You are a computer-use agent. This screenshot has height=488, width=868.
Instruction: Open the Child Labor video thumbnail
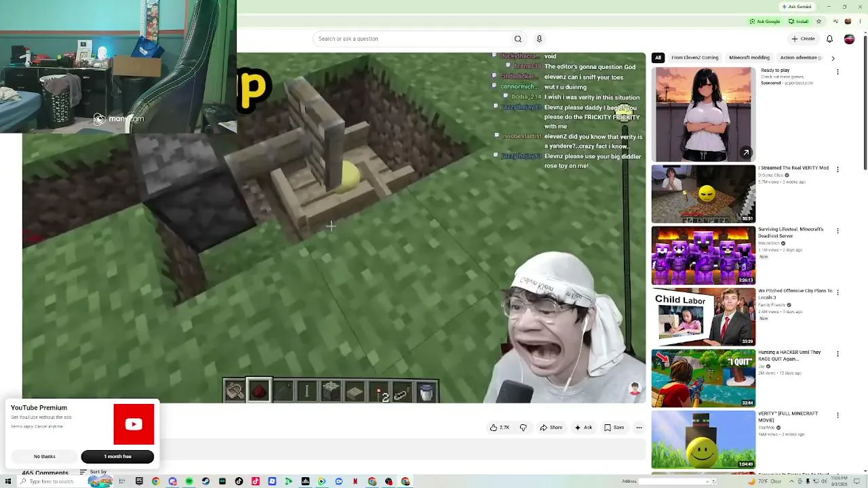pyautogui.click(x=703, y=317)
